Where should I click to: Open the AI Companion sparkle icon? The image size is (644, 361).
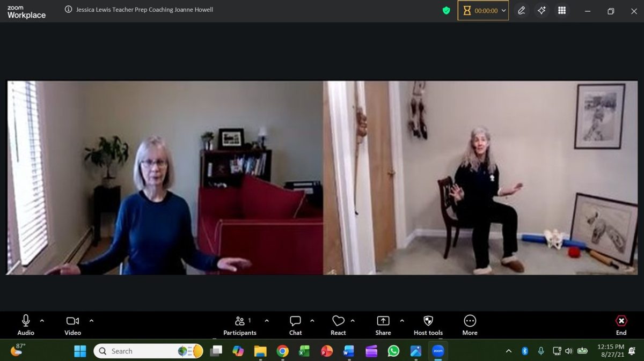(x=541, y=11)
